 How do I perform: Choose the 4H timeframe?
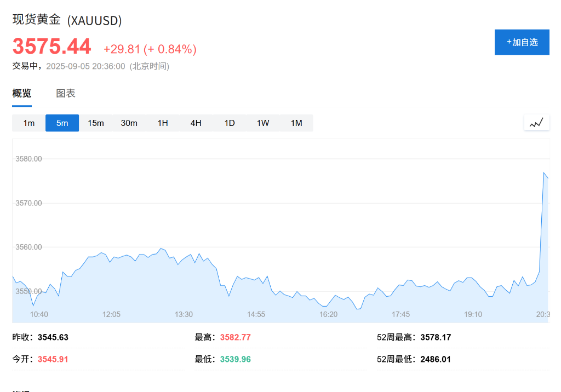196,123
